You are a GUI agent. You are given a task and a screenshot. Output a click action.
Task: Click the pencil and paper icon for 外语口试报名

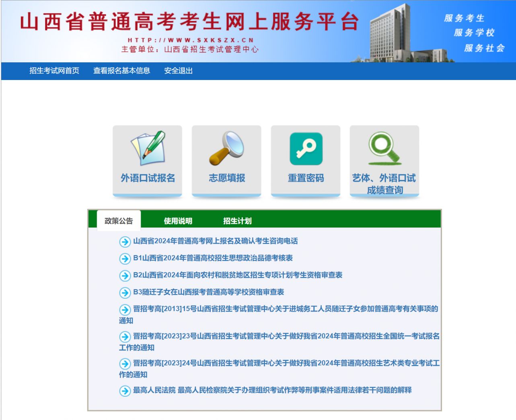(x=148, y=148)
